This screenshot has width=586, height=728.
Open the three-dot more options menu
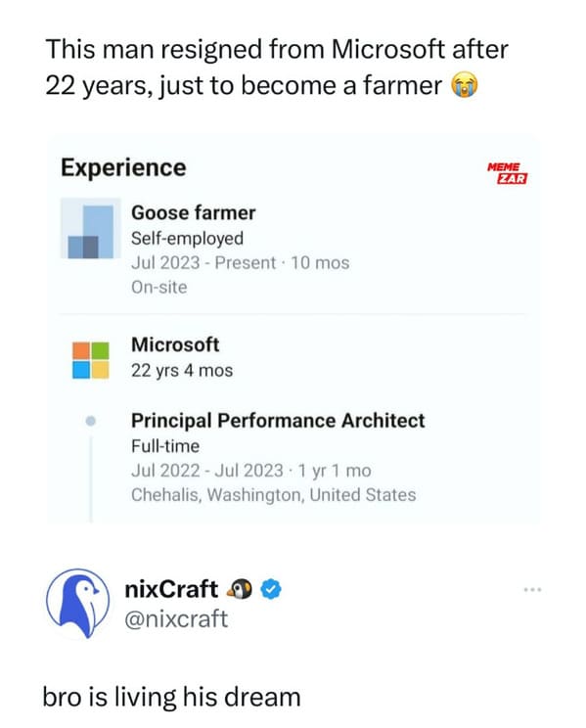pos(532,590)
